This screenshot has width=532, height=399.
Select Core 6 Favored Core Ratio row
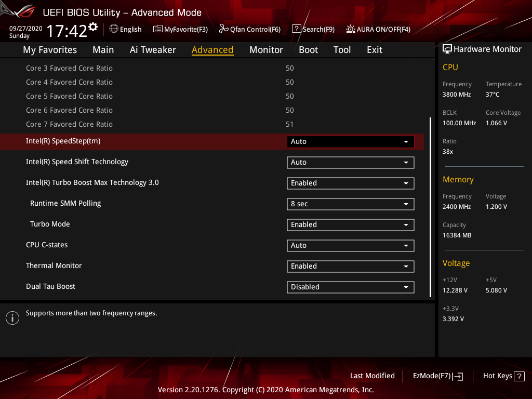point(212,110)
